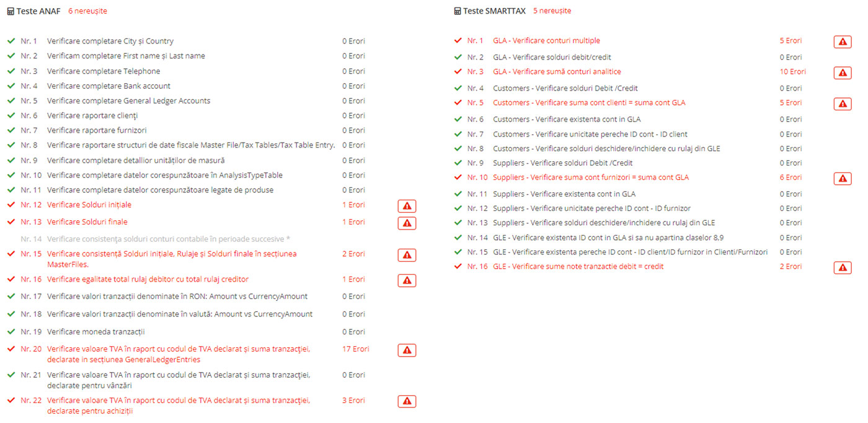Show warning for Customers suma cont clienti
The height and width of the screenshot is (423, 868).
pyautogui.click(x=842, y=104)
